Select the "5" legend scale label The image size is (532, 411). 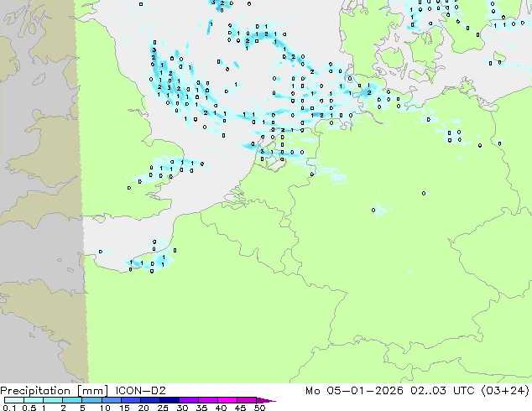pos(82,408)
